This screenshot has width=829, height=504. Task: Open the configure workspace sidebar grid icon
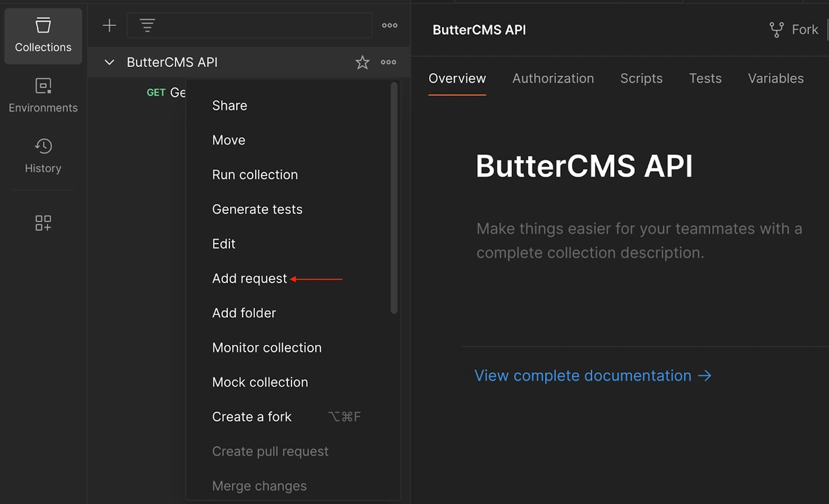(x=43, y=223)
